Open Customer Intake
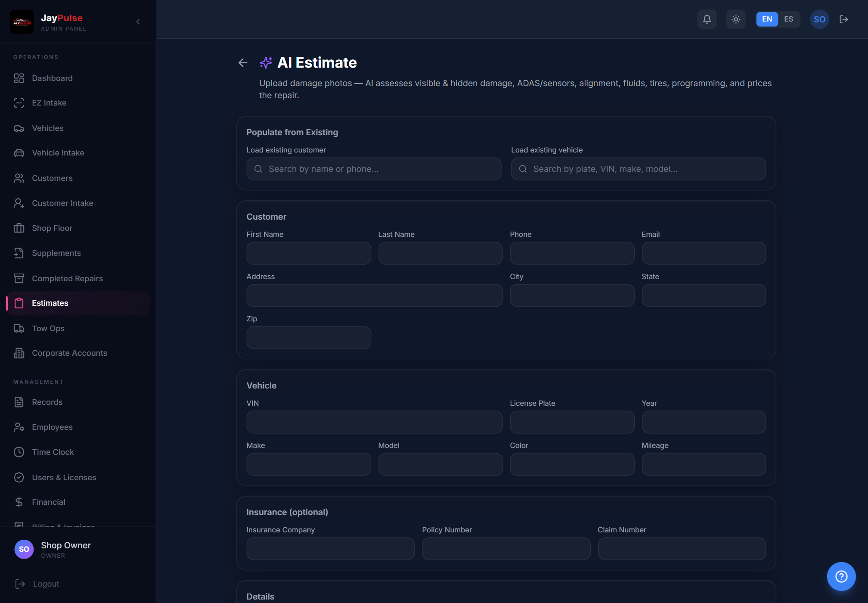Screen dimensions: 868x603 78,203
